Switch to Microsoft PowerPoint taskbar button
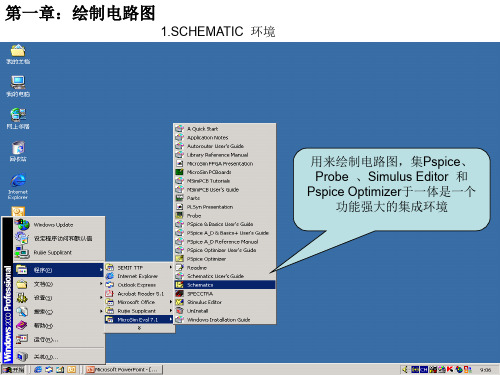Screen dimensions: 500x375 tap(123, 369)
